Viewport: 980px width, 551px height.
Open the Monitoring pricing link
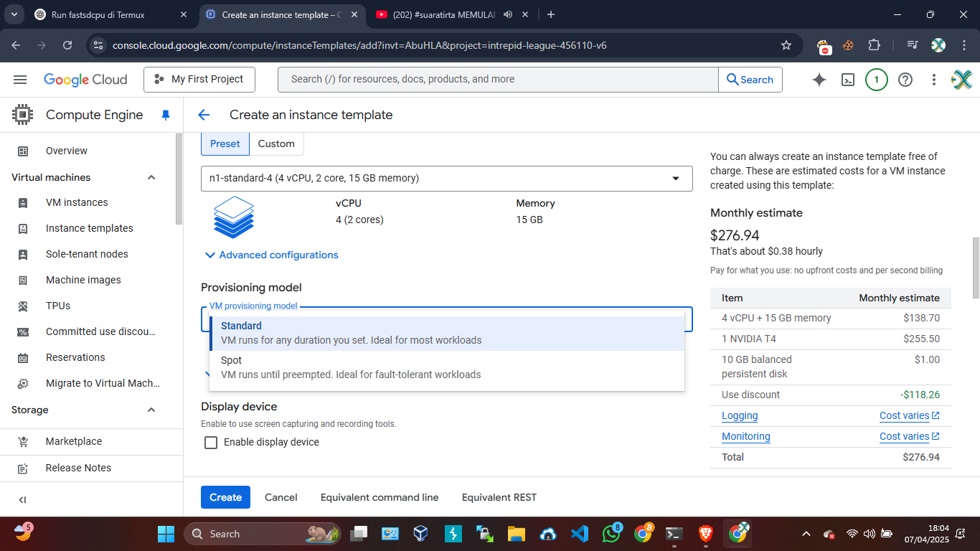coord(746,436)
